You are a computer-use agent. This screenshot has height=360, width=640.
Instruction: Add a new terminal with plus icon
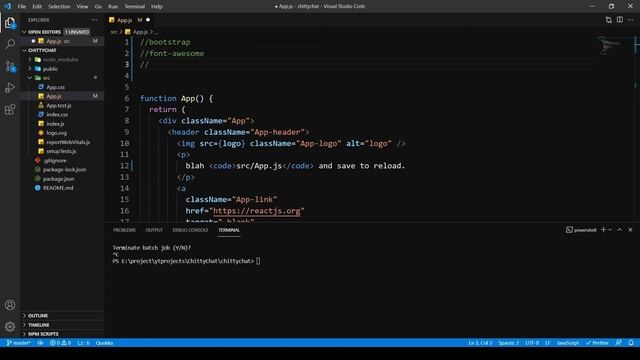[x=603, y=230]
